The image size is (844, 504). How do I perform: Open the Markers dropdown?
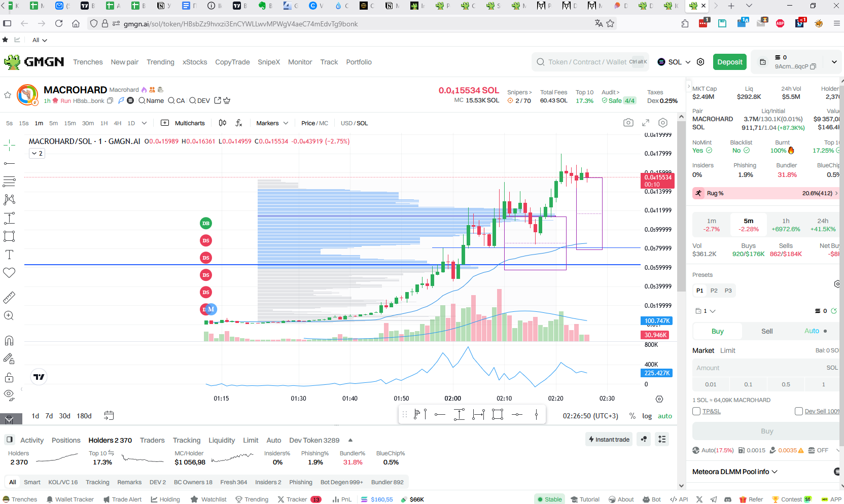[x=272, y=123]
